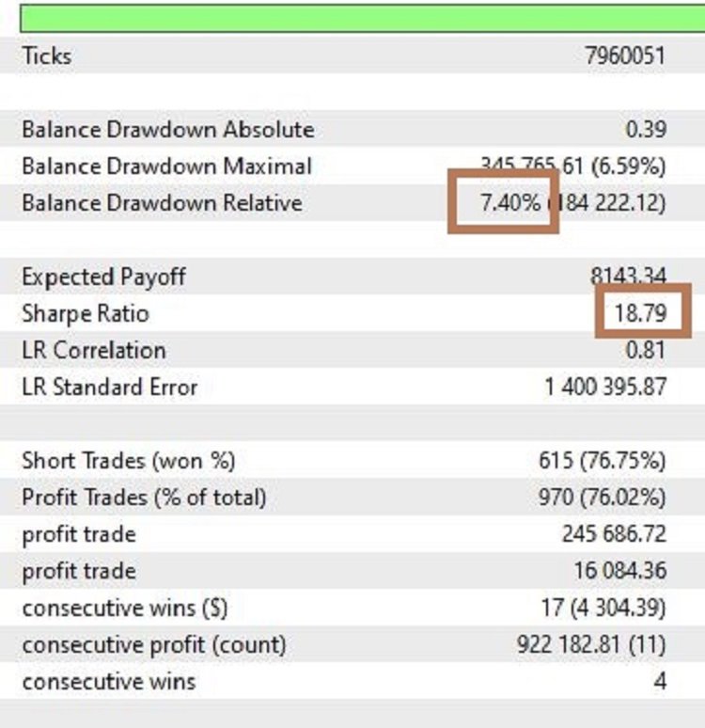
Task: Click the consecutive profit (count) label
Action: [x=154, y=645]
